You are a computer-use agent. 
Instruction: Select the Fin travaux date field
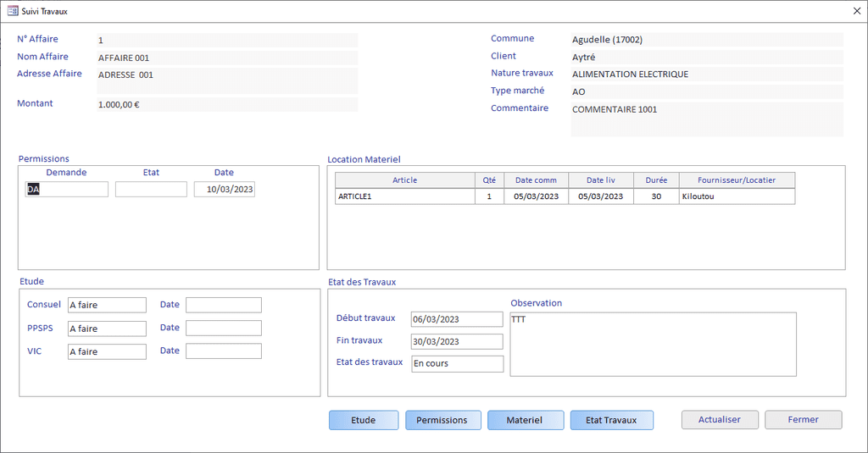457,341
